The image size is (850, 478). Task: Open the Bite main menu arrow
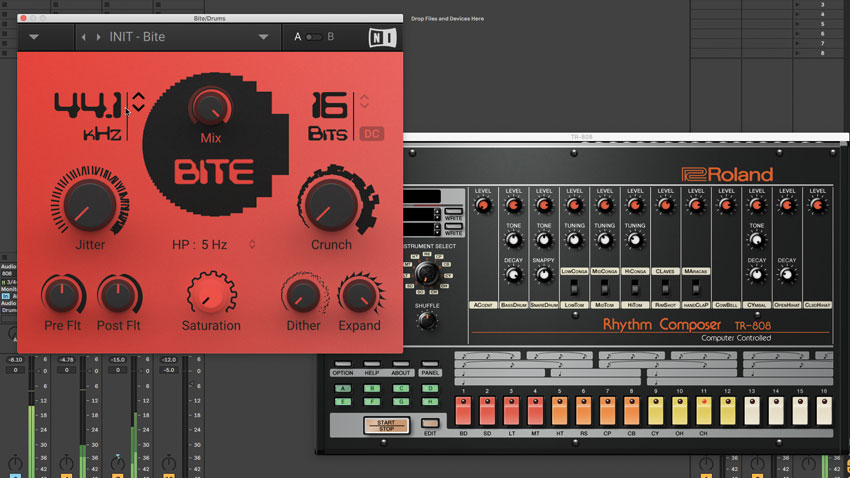(x=34, y=37)
